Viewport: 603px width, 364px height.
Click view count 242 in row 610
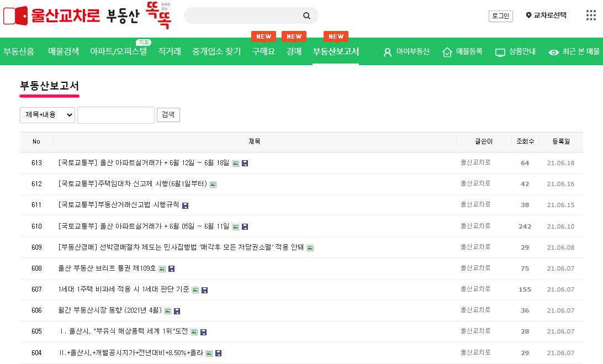coord(525,226)
